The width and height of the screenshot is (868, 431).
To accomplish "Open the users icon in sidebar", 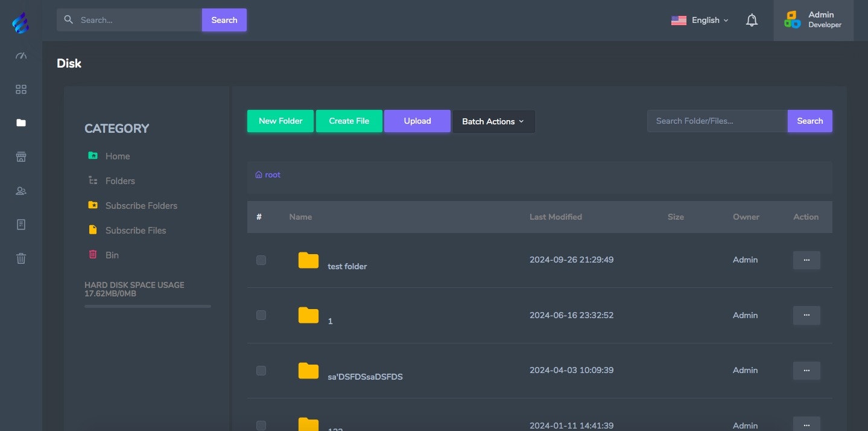I will tap(21, 191).
